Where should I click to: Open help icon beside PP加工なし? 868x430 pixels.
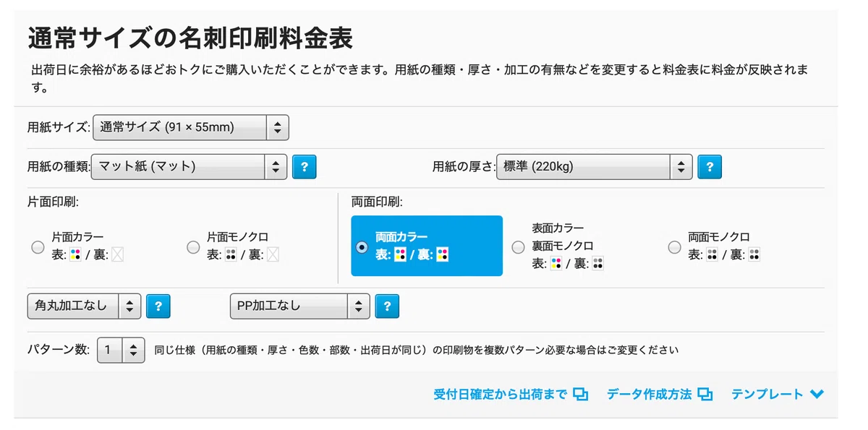387,306
